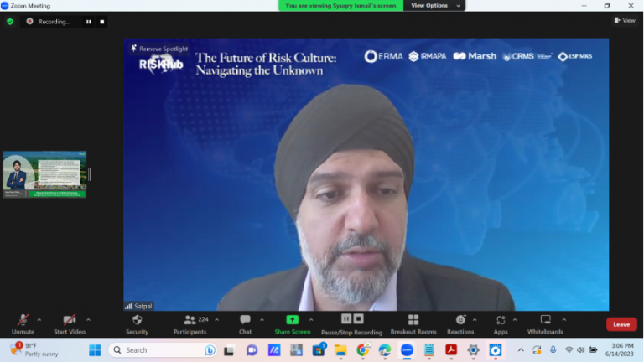Image resolution: width=644 pixels, height=362 pixels.
Task: Click the Unmute microphone icon
Action: 23,320
